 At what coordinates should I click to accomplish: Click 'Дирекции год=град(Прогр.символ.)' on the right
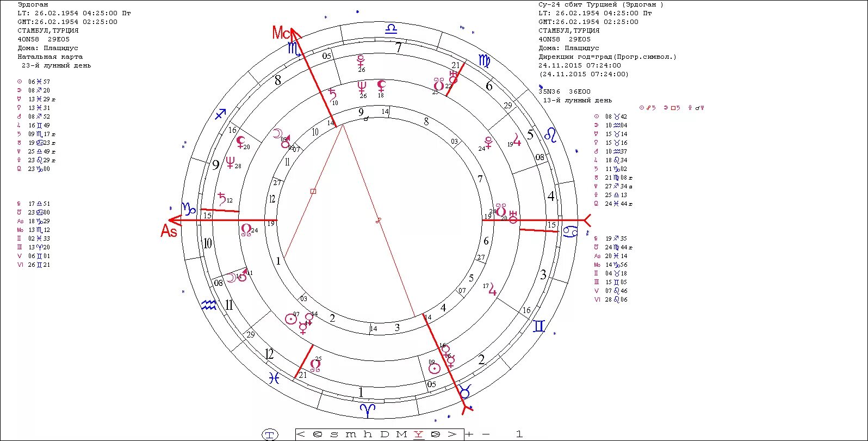pyautogui.click(x=607, y=57)
